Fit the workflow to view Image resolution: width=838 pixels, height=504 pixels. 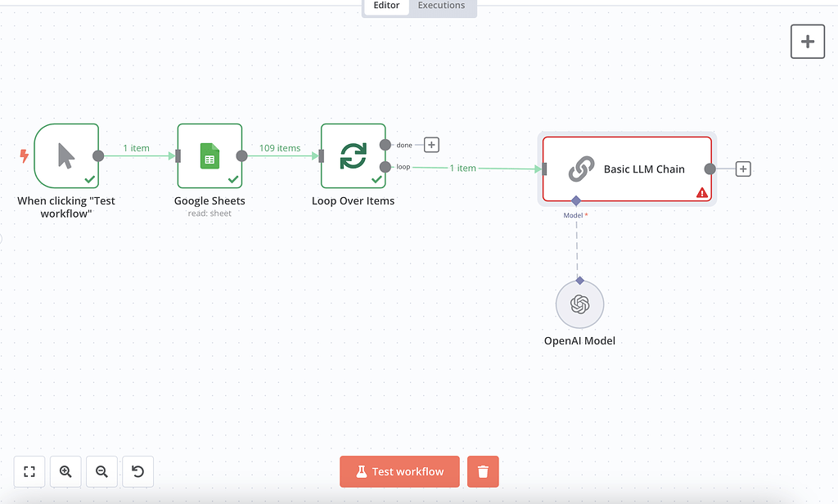tap(29, 471)
